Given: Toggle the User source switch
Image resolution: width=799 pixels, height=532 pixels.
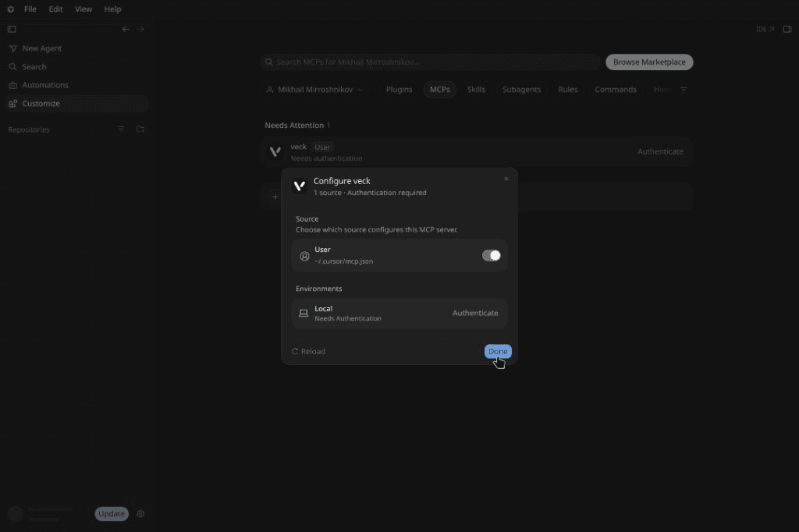Looking at the screenshot, I should click(492, 256).
